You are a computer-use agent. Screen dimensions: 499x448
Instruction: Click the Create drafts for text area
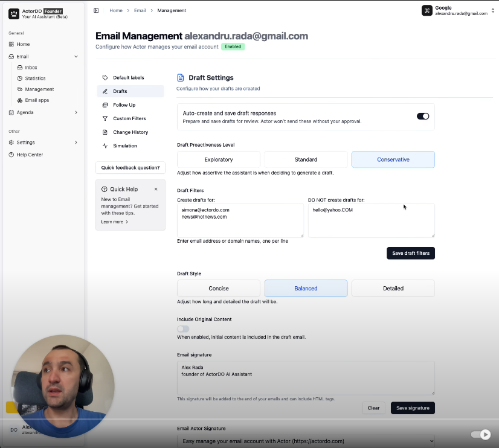240,220
